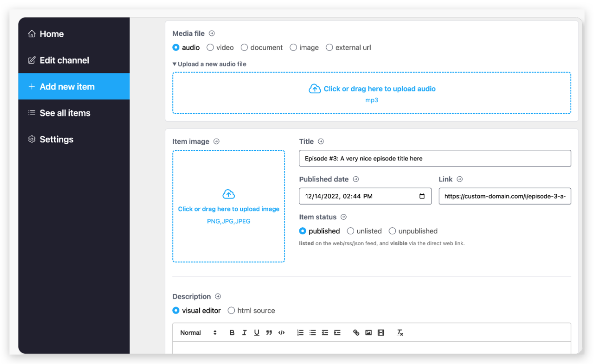The image size is (594, 364).
Task: Set item status to unlisted
Action: [x=350, y=231]
